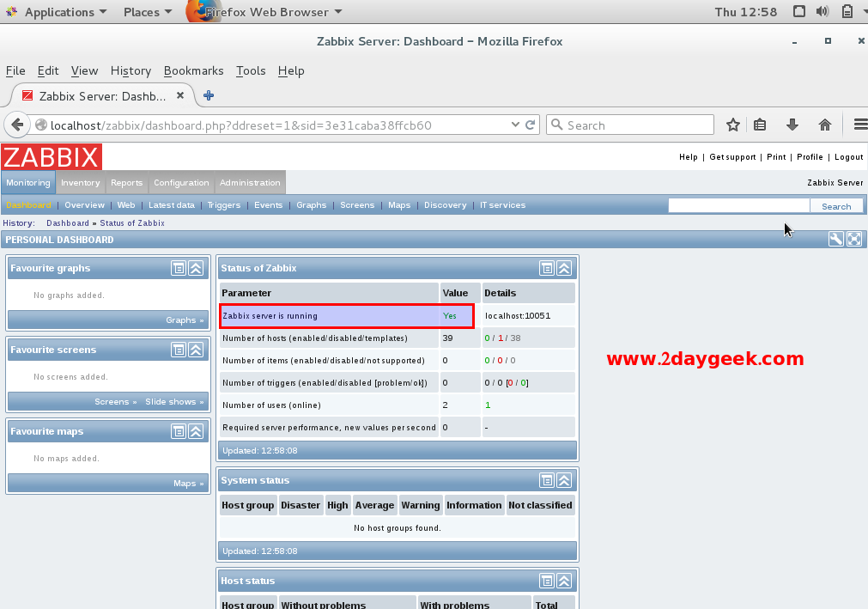Go to the Overview submenu
The image size is (868, 609).
tap(85, 204)
